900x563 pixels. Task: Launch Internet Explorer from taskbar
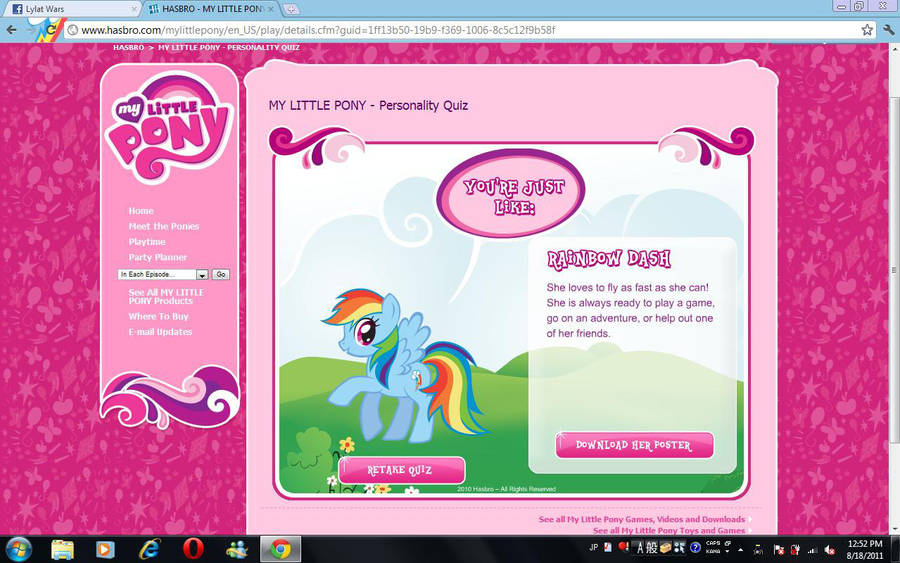pyautogui.click(x=149, y=550)
